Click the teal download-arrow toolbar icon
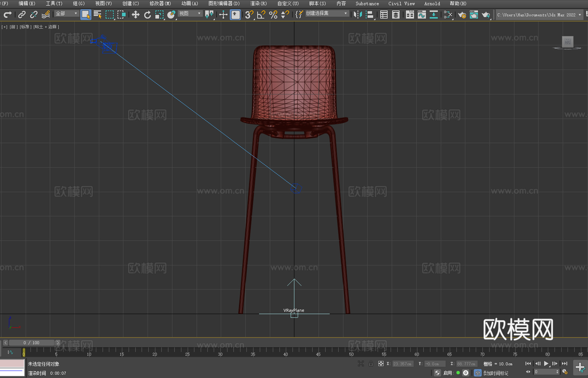The height and width of the screenshot is (378, 588). tap(434, 14)
